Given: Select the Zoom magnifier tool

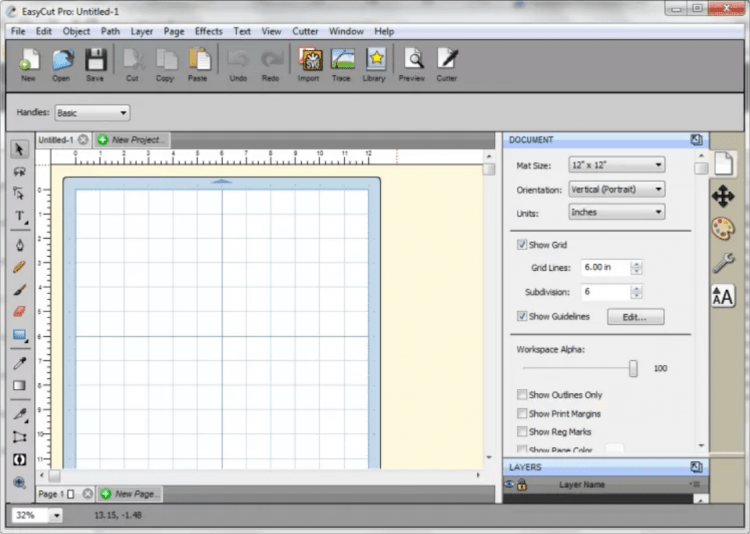Looking at the screenshot, I should pyautogui.click(x=19, y=482).
